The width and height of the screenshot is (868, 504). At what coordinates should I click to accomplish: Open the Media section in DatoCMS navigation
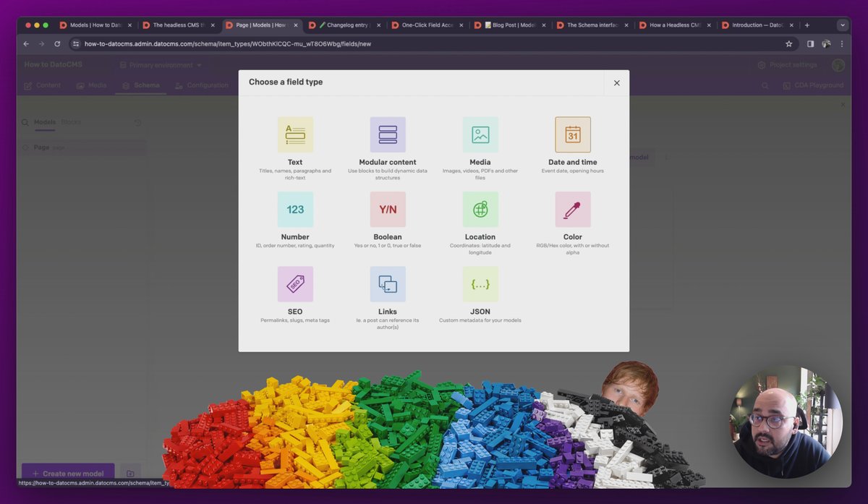[92, 85]
